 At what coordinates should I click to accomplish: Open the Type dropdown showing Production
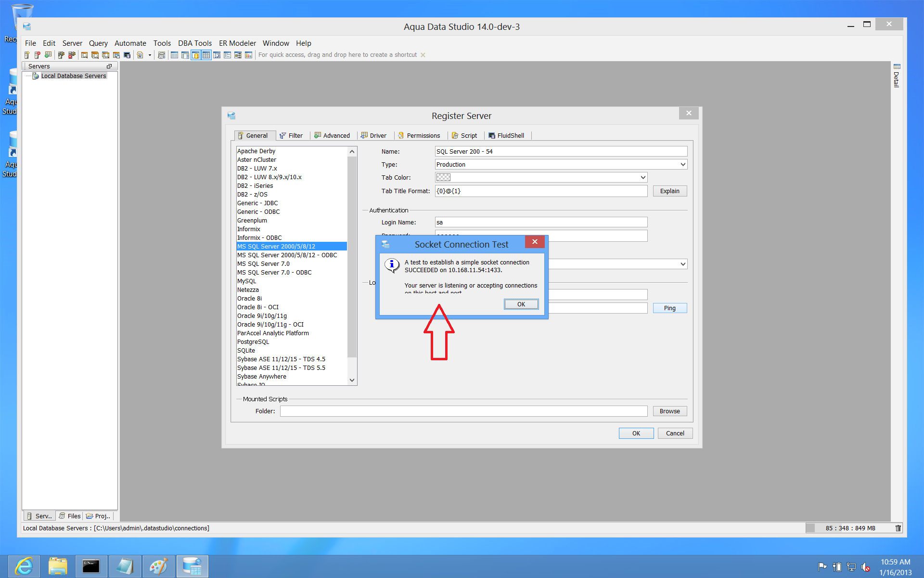pos(682,165)
